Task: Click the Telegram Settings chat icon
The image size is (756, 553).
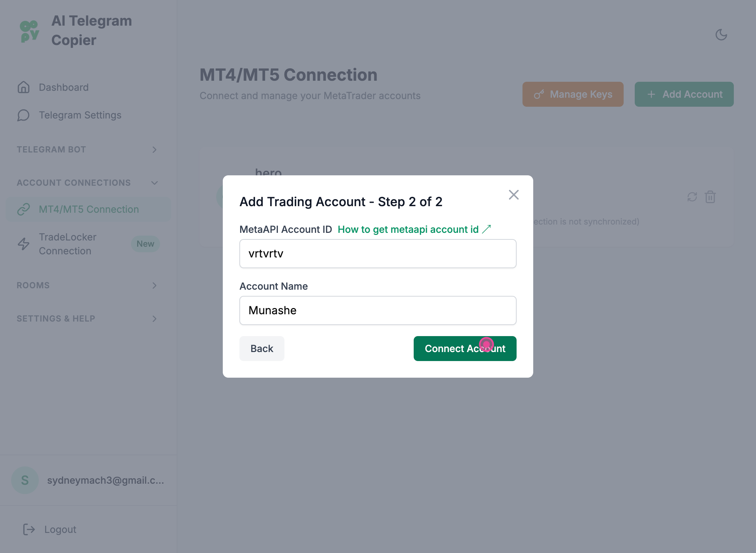Action: point(24,115)
